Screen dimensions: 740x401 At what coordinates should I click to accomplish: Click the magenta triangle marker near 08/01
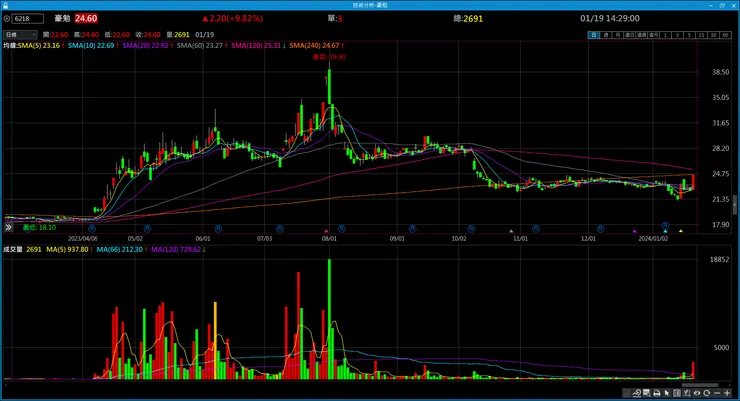click(326, 231)
